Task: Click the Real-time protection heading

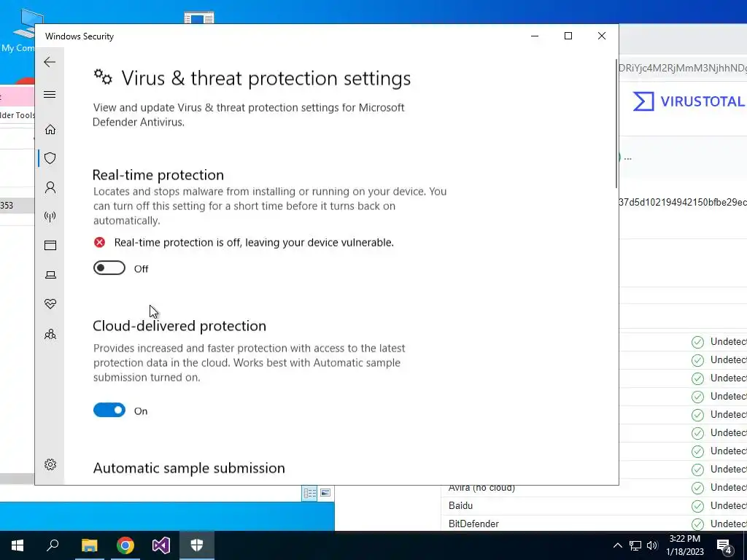Action: click(x=158, y=175)
